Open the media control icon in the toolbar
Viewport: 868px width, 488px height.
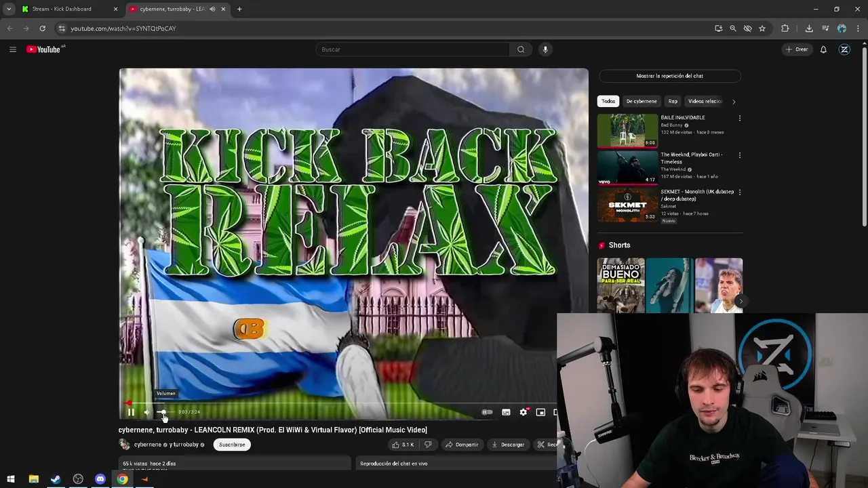[x=825, y=28]
